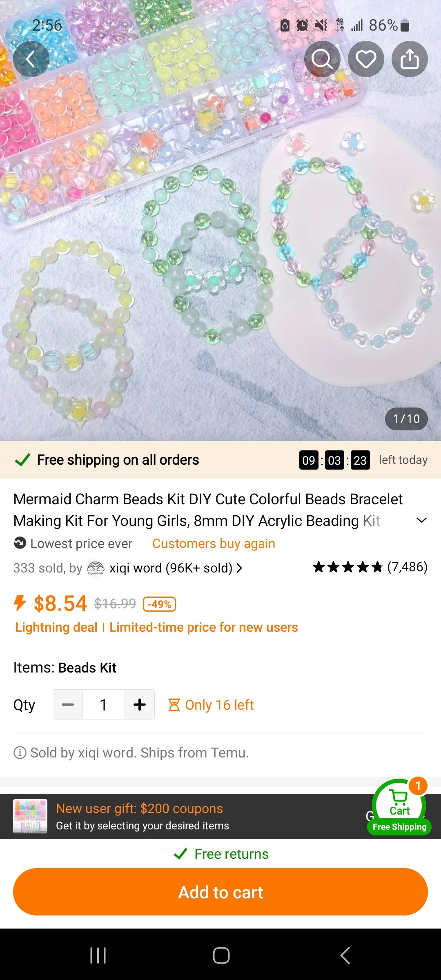Expand the product title chevron
441x980 pixels.
[x=421, y=520]
